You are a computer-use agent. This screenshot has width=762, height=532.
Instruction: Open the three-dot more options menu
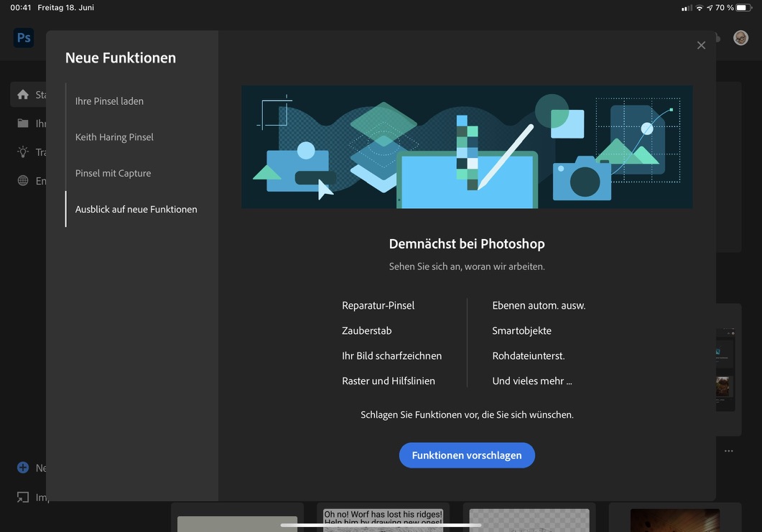pos(729,451)
